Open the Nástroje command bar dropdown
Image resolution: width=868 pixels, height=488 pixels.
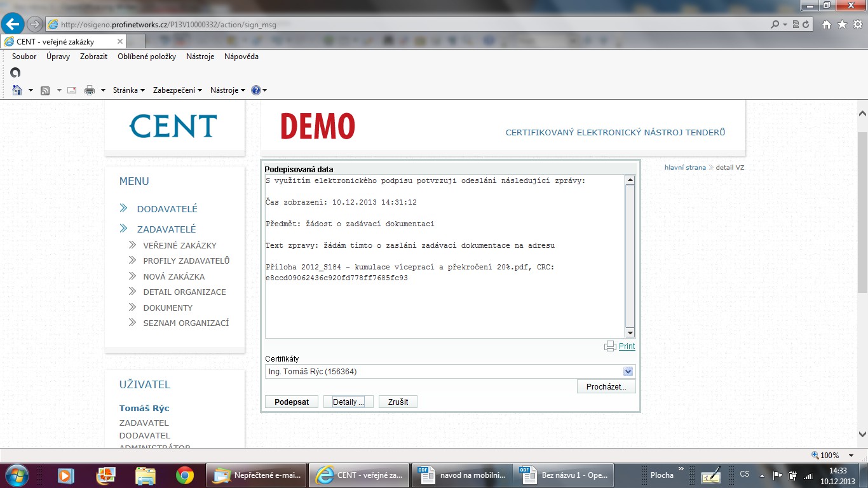227,90
